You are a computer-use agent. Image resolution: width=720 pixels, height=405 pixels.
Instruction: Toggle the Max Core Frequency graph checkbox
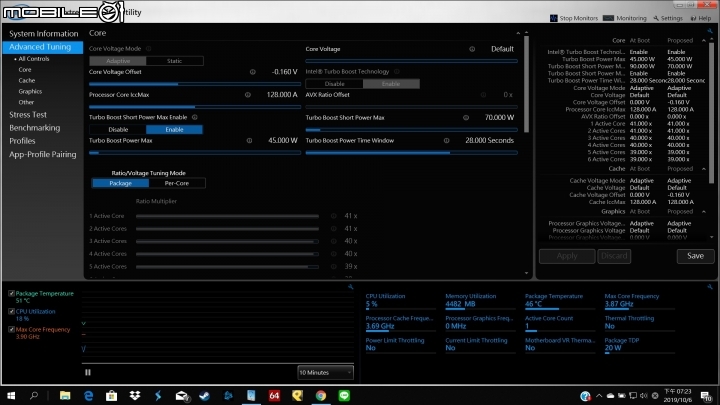point(11,329)
